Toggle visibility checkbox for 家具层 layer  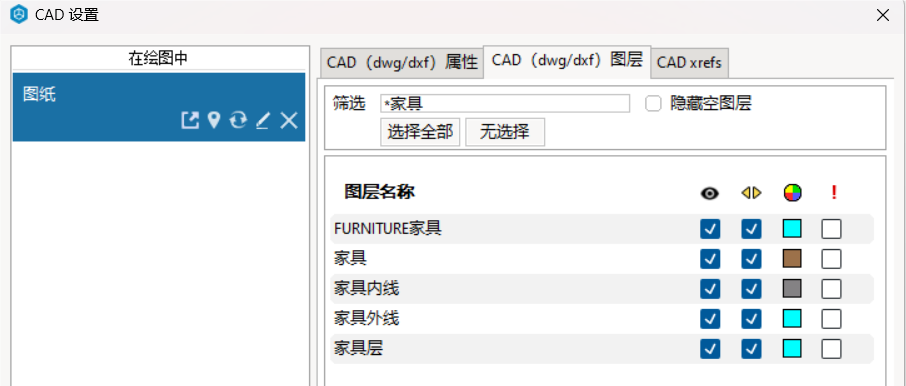click(x=710, y=348)
